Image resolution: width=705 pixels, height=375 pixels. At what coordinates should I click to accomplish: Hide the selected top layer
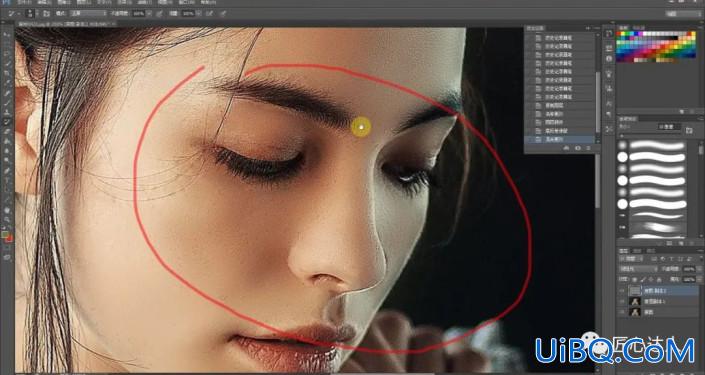coord(621,291)
